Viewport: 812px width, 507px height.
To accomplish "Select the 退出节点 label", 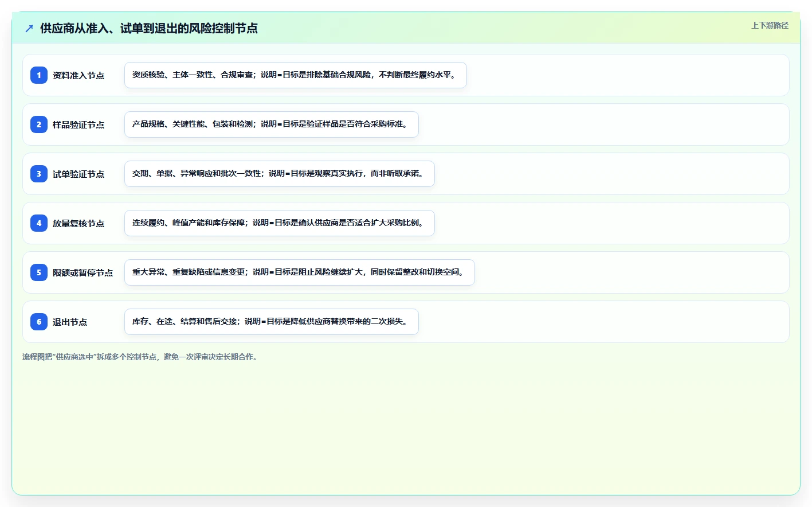I will (70, 322).
